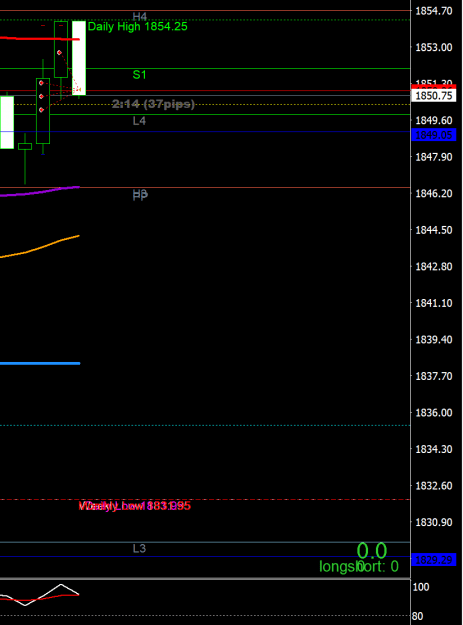Screen dimensions: 463x625
Task: Select the L4 level label
Action: click(139, 121)
